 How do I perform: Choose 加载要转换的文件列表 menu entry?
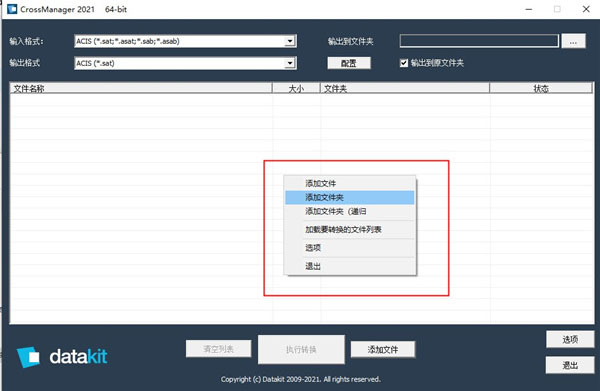click(x=350, y=230)
